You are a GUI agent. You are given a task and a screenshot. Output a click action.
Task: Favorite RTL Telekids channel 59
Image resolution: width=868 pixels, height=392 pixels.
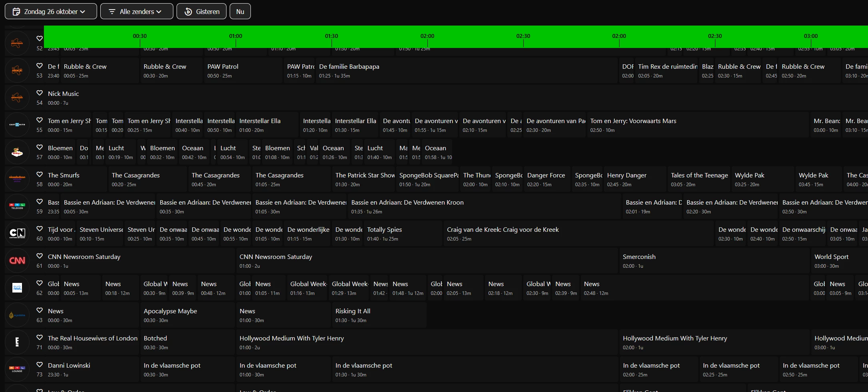[40, 202]
